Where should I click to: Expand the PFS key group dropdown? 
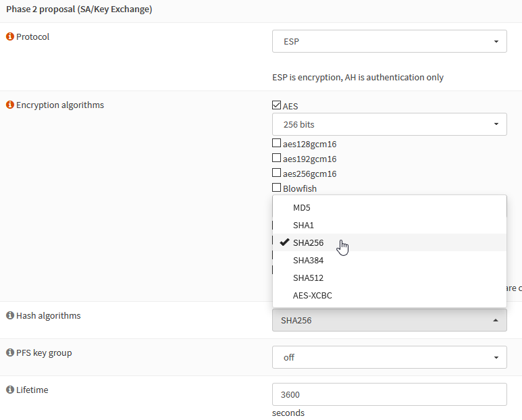coord(389,357)
